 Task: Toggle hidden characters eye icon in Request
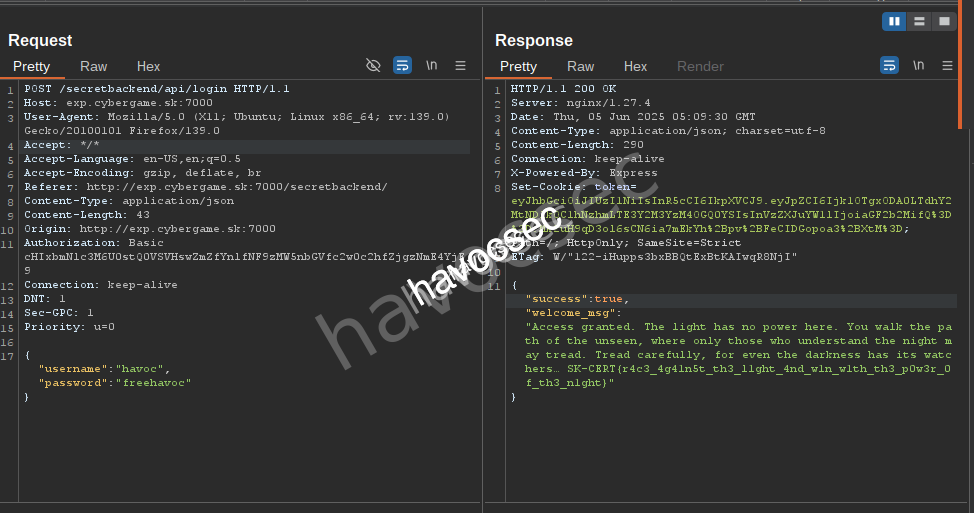[x=373, y=66]
